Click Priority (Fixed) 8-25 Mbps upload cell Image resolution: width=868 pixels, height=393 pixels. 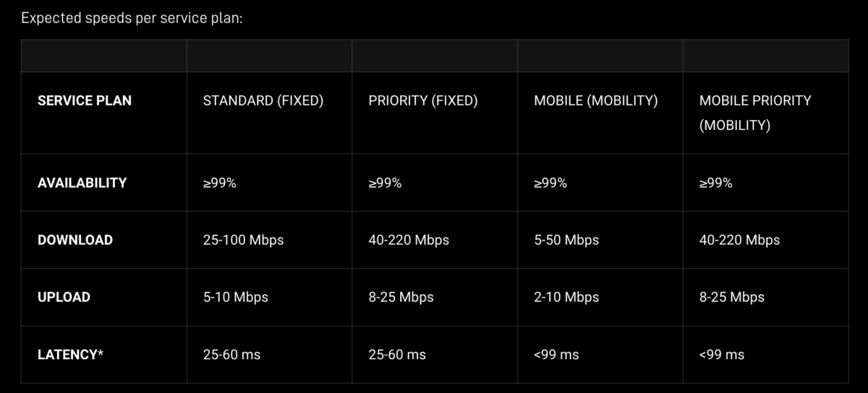pyautogui.click(x=401, y=297)
